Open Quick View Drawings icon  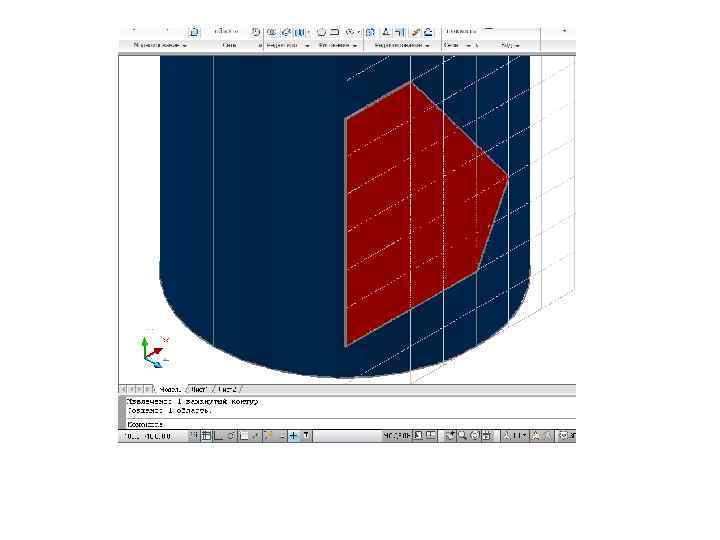[431, 435]
